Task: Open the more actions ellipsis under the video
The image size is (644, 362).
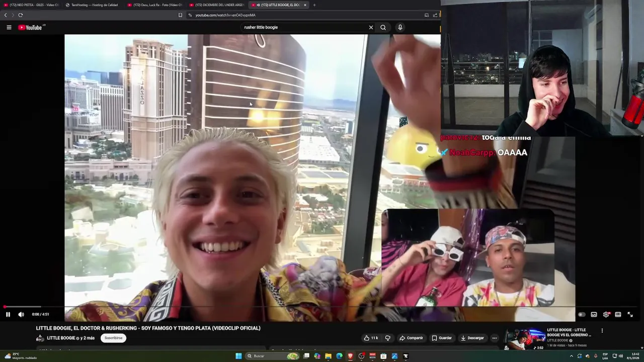Action: click(x=495, y=338)
